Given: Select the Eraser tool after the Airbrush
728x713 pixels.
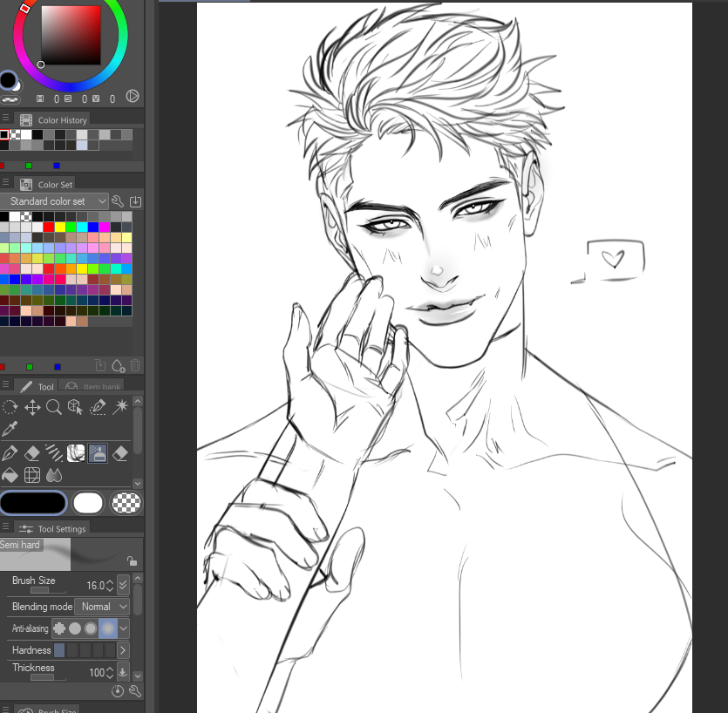Looking at the screenshot, I should coord(119,453).
